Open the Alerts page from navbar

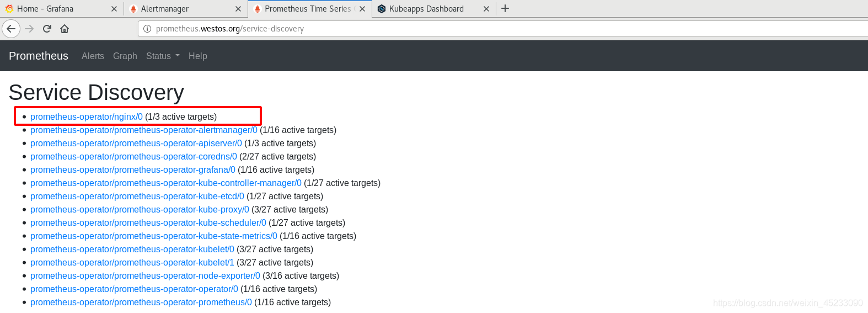pyautogui.click(x=93, y=56)
